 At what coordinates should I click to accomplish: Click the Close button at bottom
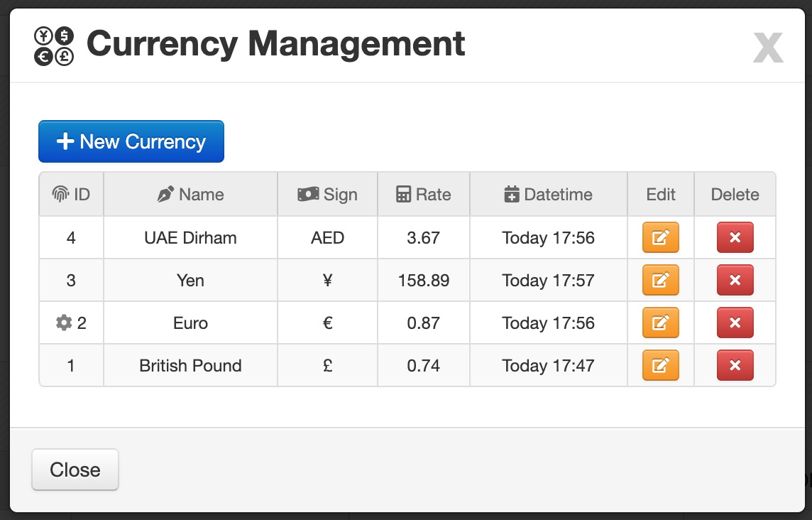(x=75, y=470)
